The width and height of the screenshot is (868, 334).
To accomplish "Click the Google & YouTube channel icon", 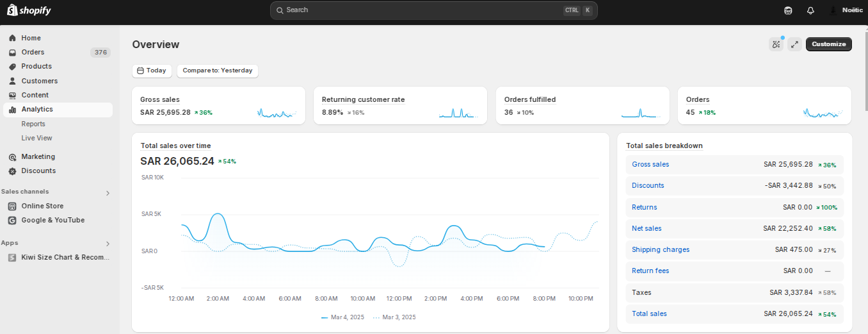I will [12, 220].
